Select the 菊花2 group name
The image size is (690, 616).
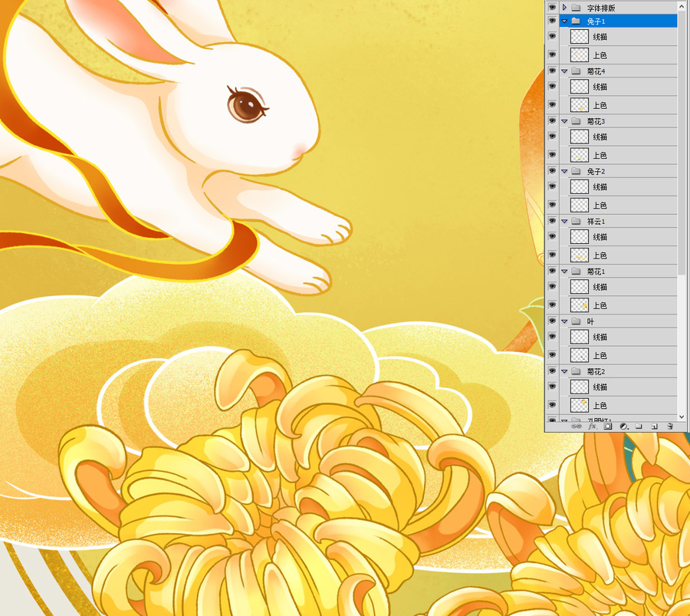pos(596,372)
